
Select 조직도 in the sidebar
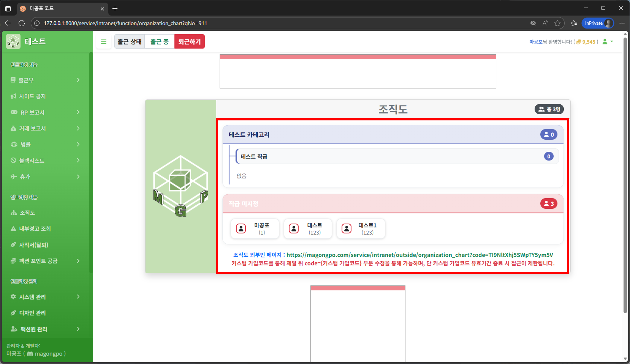27,213
